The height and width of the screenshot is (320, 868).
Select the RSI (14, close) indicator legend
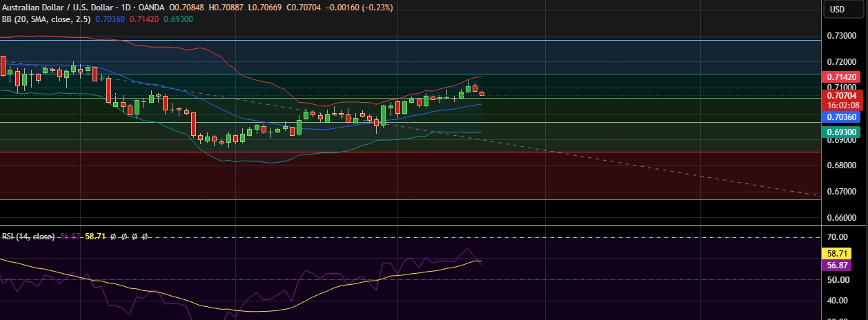point(28,237)
